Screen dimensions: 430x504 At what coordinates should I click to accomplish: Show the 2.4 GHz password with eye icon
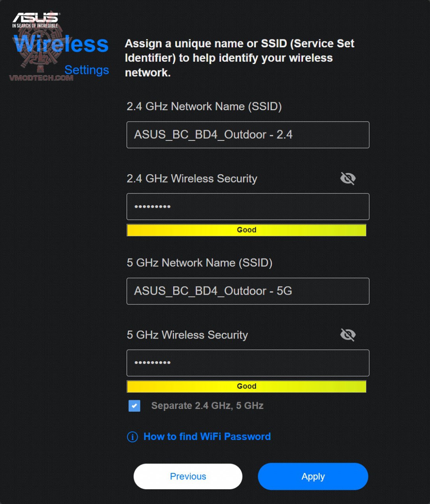tap(348, 179)
